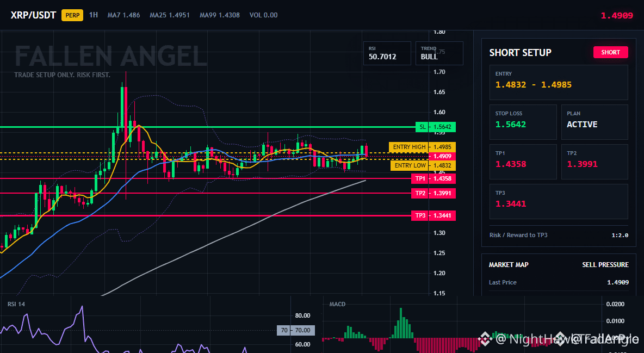Click the 70 level tag on RSI panel
644x353 pixels.
tap(296, 330)
